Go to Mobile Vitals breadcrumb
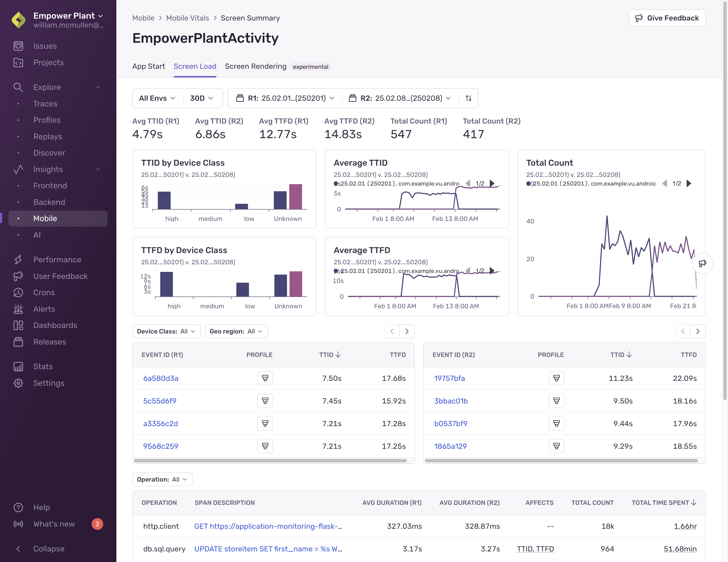728x562 pixels. (x=187, y=18)
